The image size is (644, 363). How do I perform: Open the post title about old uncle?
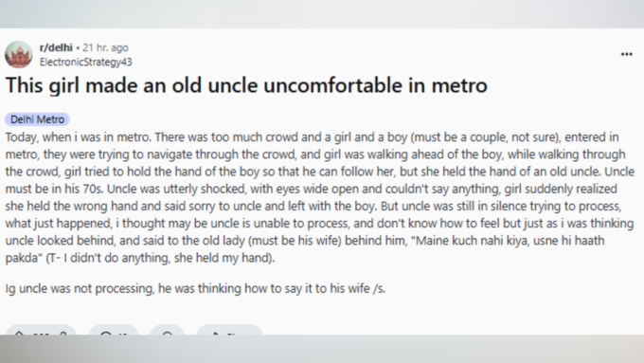[246, 85]
